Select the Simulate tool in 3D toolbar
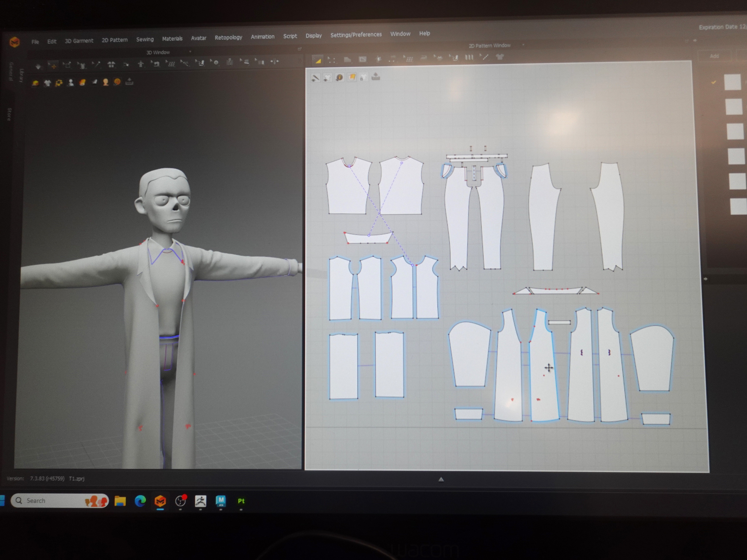Screen dimensions: 747x560 point(38,66)
